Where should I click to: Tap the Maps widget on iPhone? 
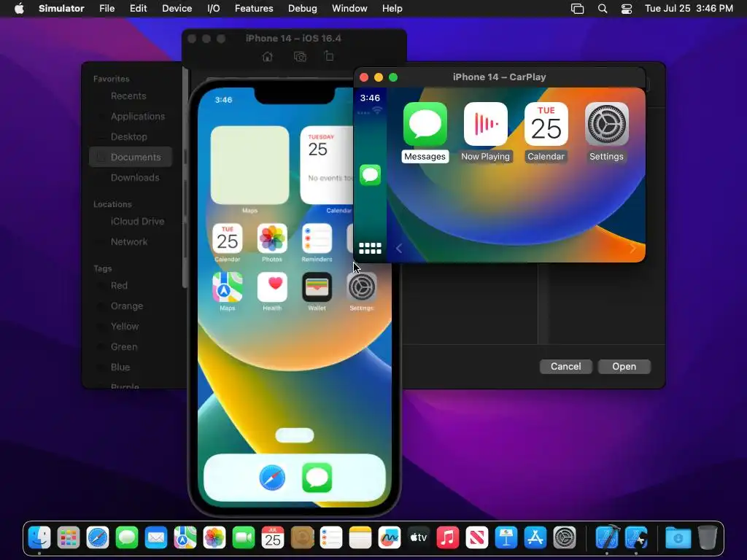pos(249,166)
